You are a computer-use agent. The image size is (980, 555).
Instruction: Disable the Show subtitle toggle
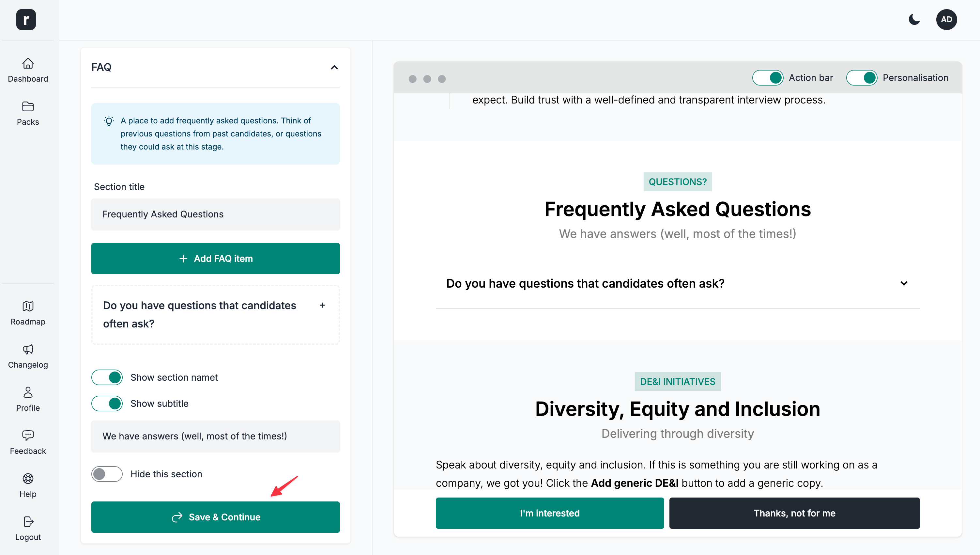coord(107,403)
